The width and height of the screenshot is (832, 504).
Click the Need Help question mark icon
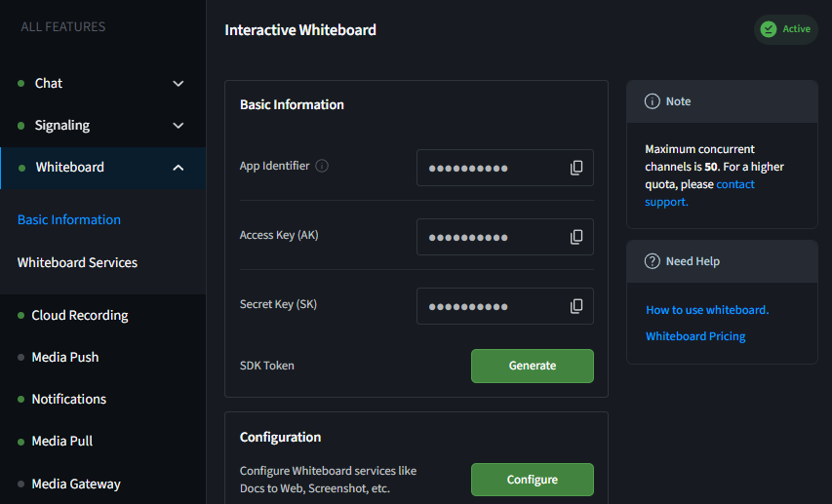tap(653, 261)
